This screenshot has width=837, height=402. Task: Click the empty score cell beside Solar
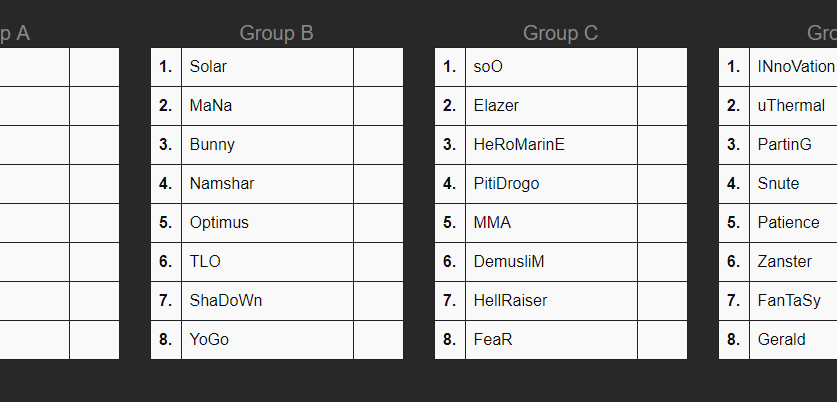[x=378, y=67]
